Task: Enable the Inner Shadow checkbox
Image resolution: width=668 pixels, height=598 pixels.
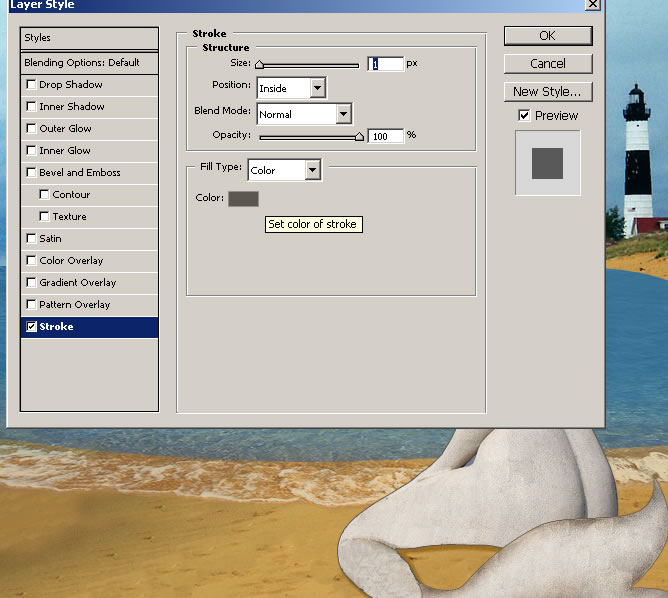Action: (x=32, y=107)
